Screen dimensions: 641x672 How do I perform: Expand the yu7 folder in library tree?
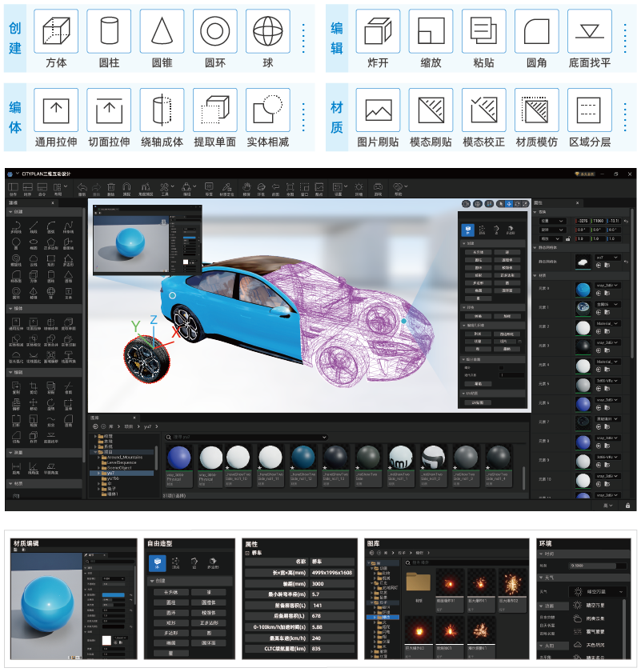coord(98,473)
